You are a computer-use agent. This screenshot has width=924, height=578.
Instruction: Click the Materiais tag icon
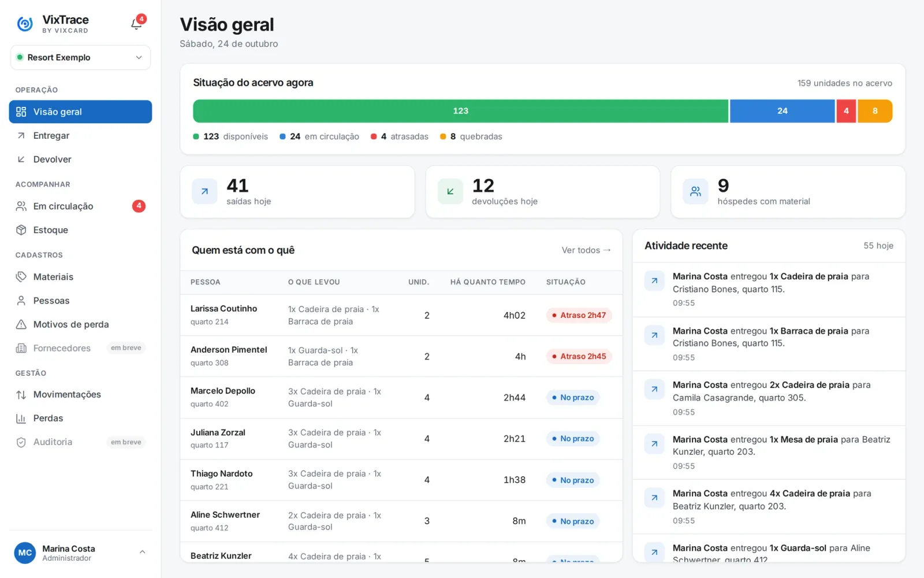pyautogui.click(x=21, y=277)
